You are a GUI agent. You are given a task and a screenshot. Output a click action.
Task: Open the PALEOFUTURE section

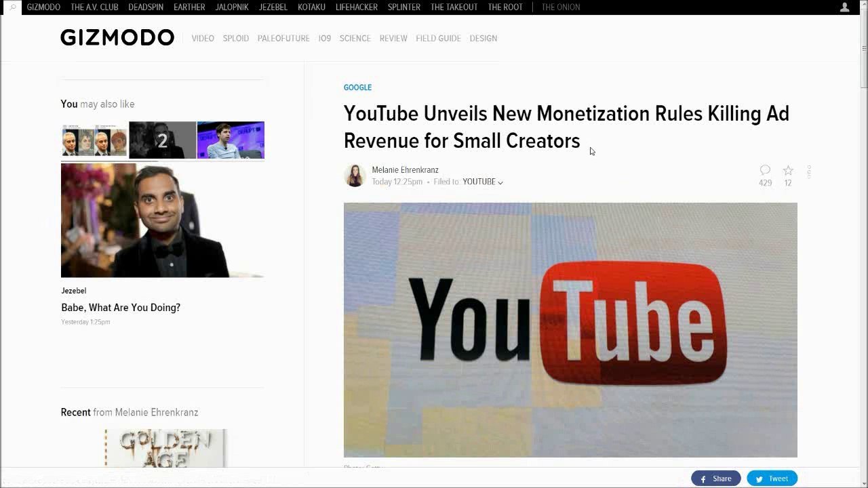tap(283, 39)
